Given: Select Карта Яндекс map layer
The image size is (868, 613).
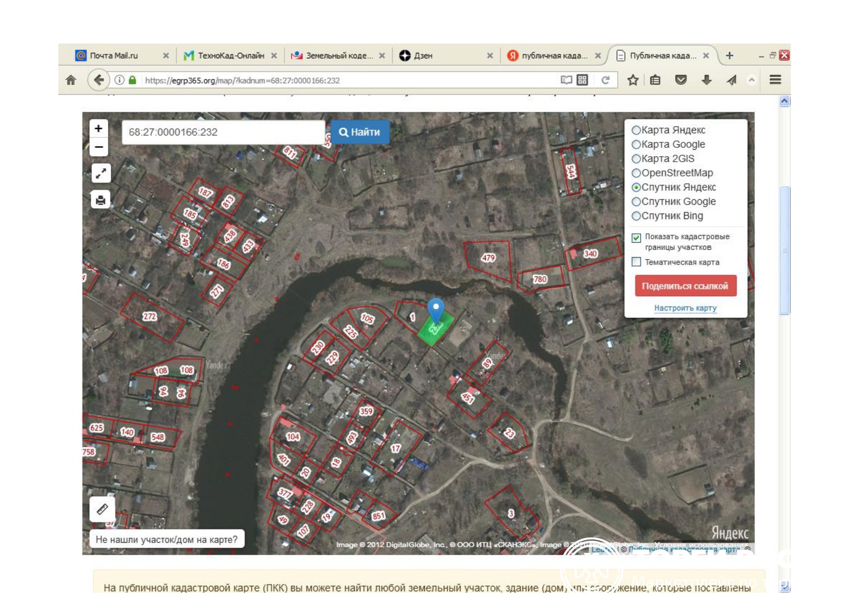Looking at the screenshot, I should [636, 131].
